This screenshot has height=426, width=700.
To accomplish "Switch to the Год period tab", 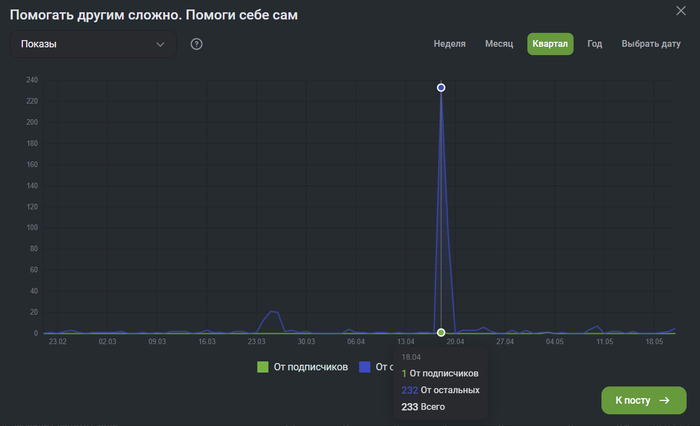I will 595,44.
